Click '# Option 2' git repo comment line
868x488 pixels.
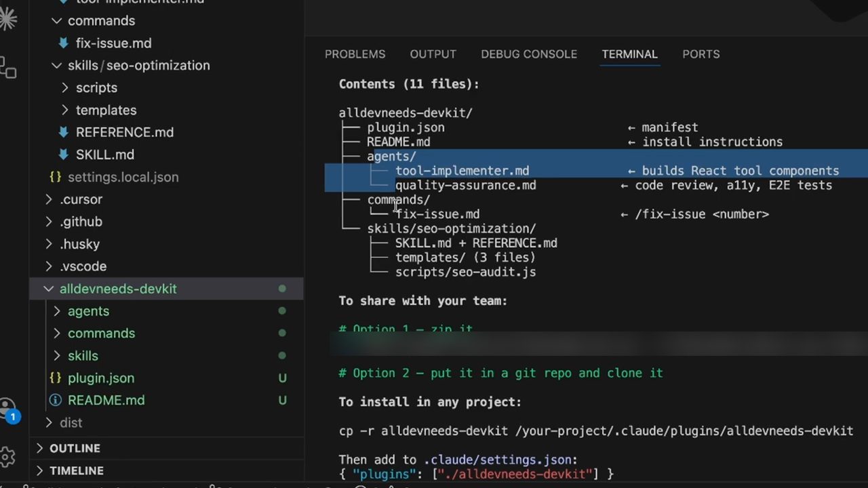pos(501,373)
